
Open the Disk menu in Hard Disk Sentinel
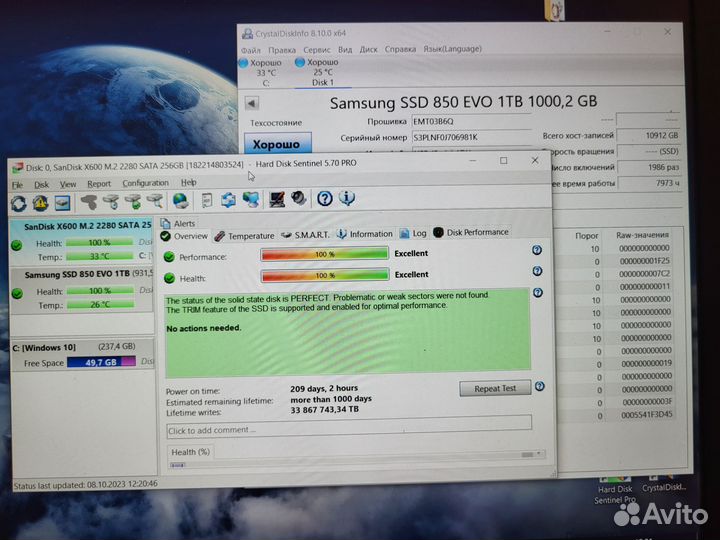(41, 185)
